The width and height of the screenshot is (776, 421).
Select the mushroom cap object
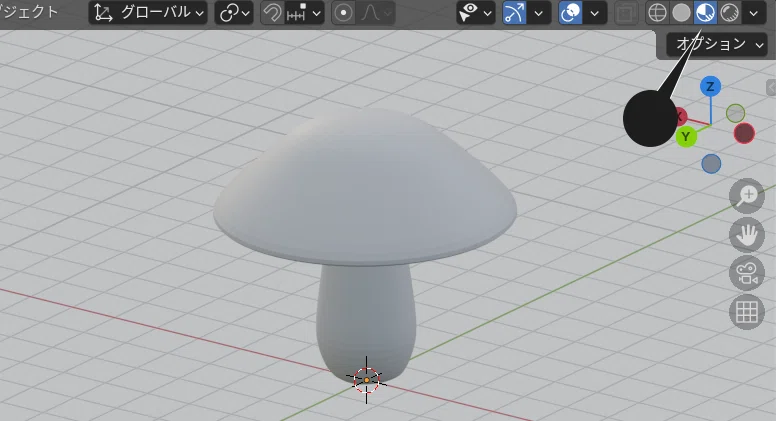[x=365, y=188]
